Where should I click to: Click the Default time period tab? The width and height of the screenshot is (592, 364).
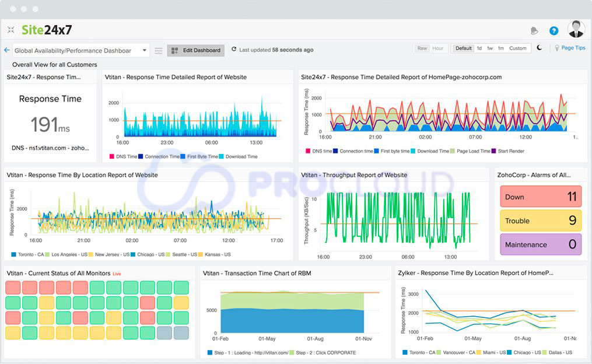(x=463, y=48)
